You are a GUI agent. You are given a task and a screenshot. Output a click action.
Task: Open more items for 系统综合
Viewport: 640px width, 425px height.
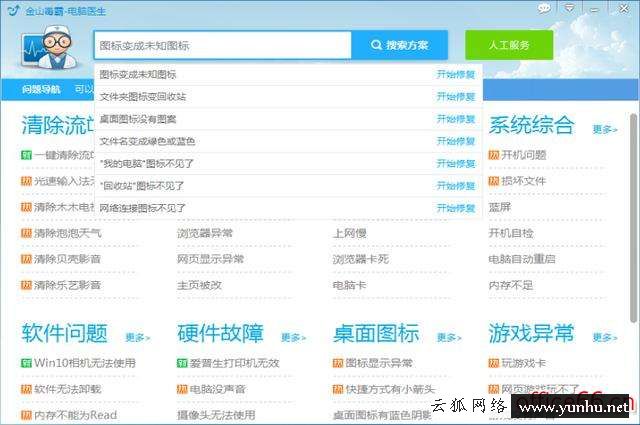pyautogui.click(x=605, y=129)
